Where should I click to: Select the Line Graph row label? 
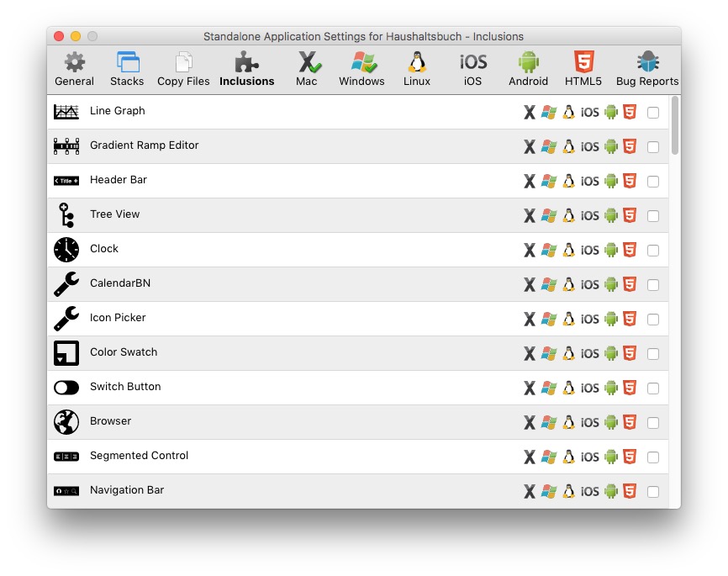pos(118,110)
